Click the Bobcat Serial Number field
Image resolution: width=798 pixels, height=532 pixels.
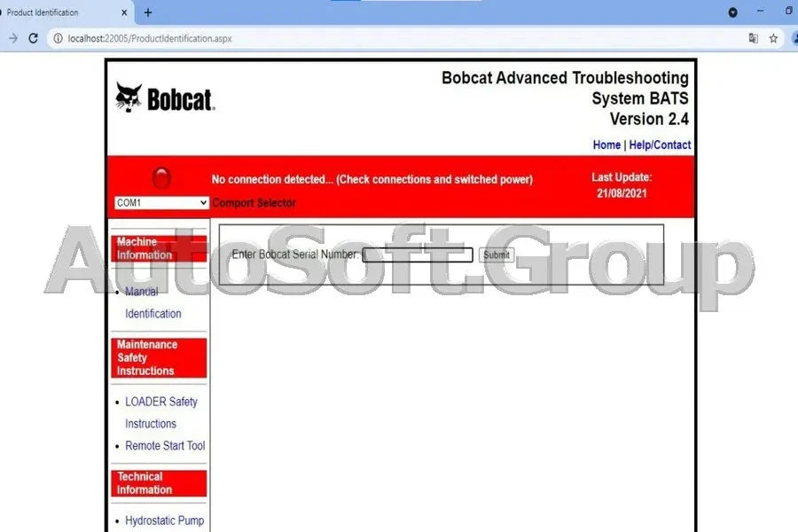click(418, 254)
